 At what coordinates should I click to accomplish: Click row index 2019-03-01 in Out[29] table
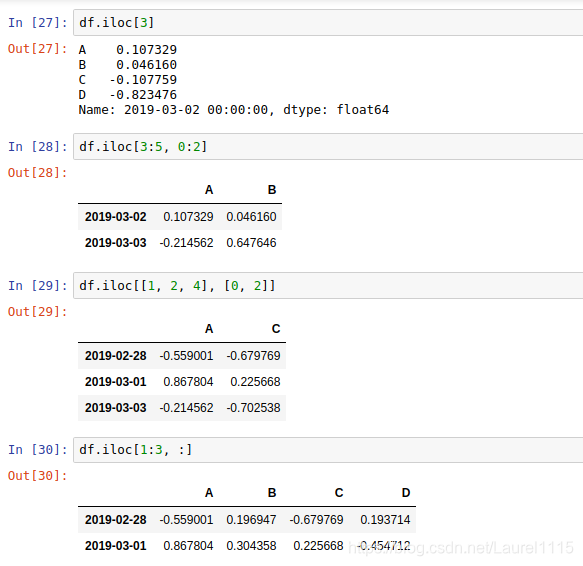116,382
